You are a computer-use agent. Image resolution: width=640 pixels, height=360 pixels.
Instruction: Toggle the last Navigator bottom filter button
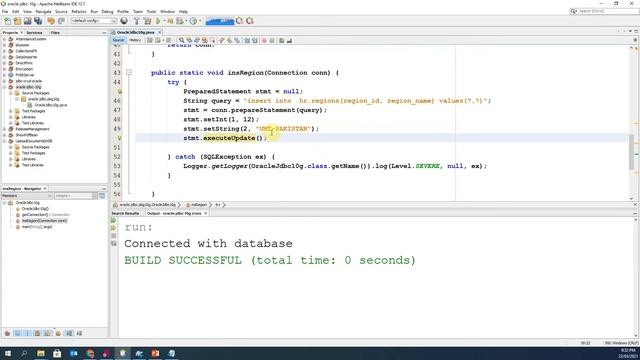(x=79, y=333)
